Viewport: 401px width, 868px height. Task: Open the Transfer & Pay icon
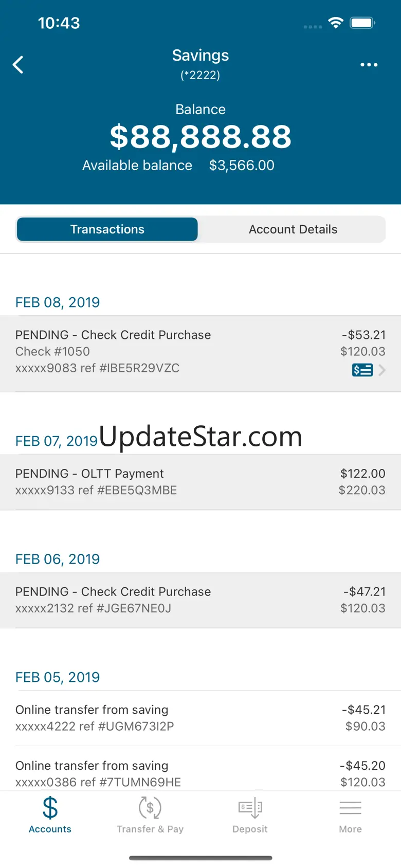pos(150,807)
